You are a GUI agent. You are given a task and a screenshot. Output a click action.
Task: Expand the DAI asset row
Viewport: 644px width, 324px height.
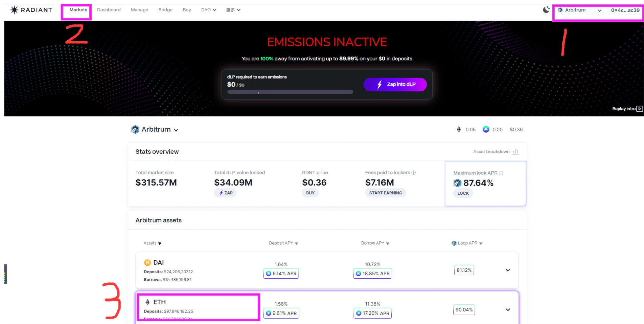[508, 270]
